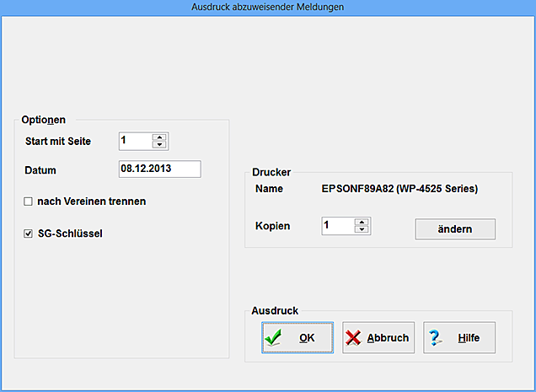The width and height of the screenshot is (536, 392).
Task: Confirm printing with the OK button label
Action: pyautogui.click(x=307, y=338)
